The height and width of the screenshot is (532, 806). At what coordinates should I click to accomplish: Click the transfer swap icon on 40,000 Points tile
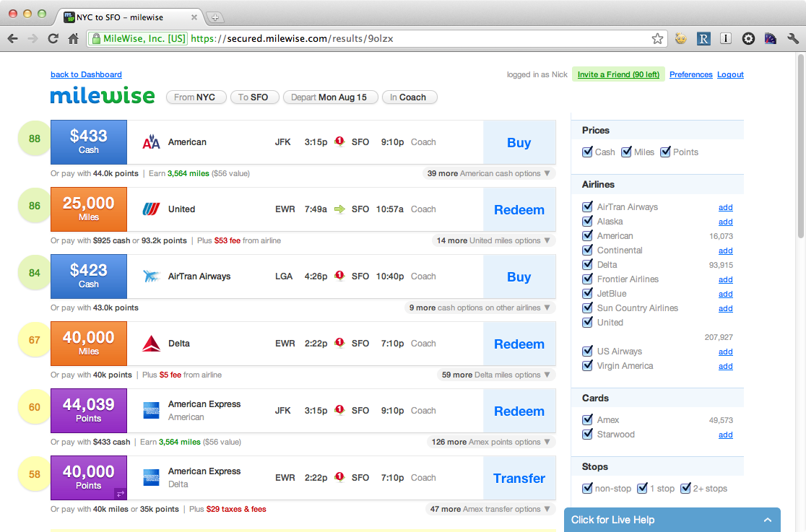click(x=121, y=494)
